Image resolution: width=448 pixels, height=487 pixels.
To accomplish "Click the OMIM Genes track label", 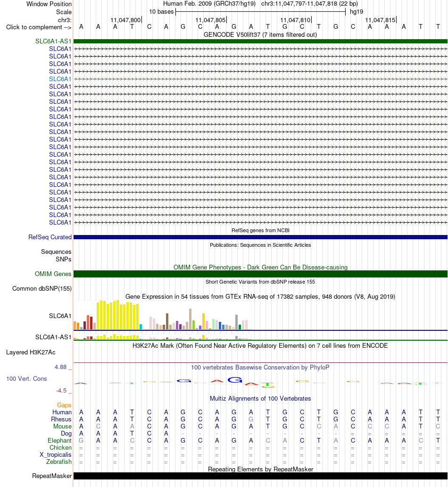I will point(53,274).
